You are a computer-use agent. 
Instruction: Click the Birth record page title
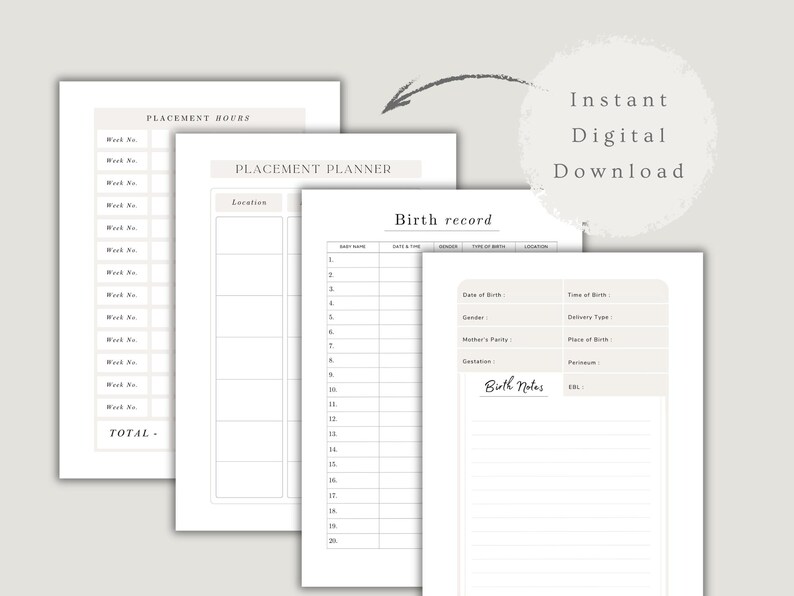[x=443, y=220]
